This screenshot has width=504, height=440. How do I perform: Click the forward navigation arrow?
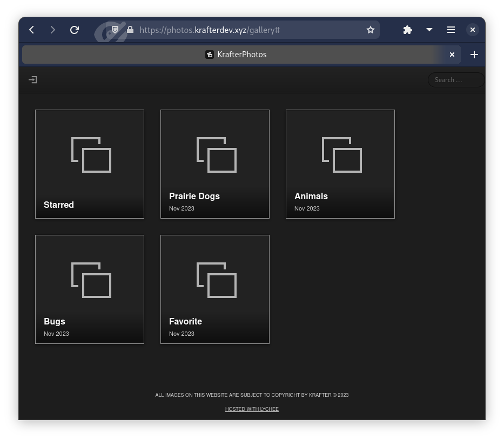53,30
